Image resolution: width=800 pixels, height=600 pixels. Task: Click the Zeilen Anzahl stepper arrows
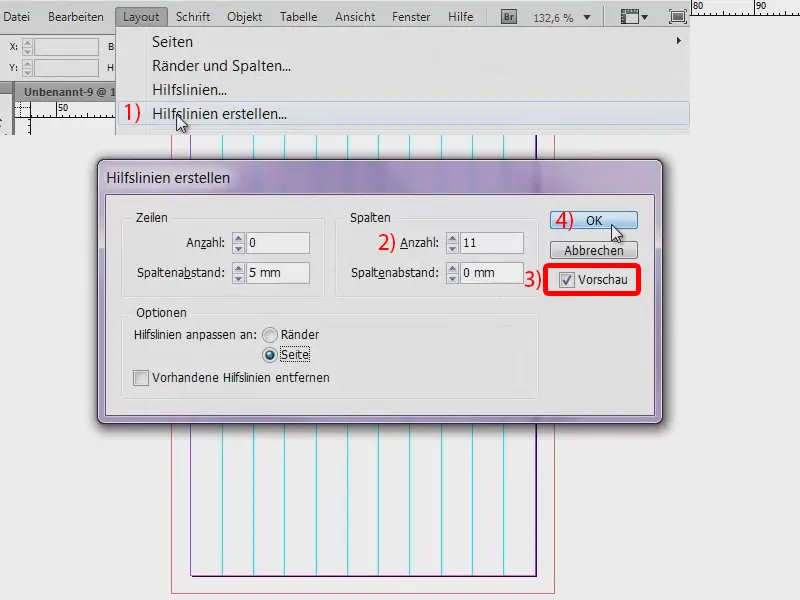pos(238,243)
